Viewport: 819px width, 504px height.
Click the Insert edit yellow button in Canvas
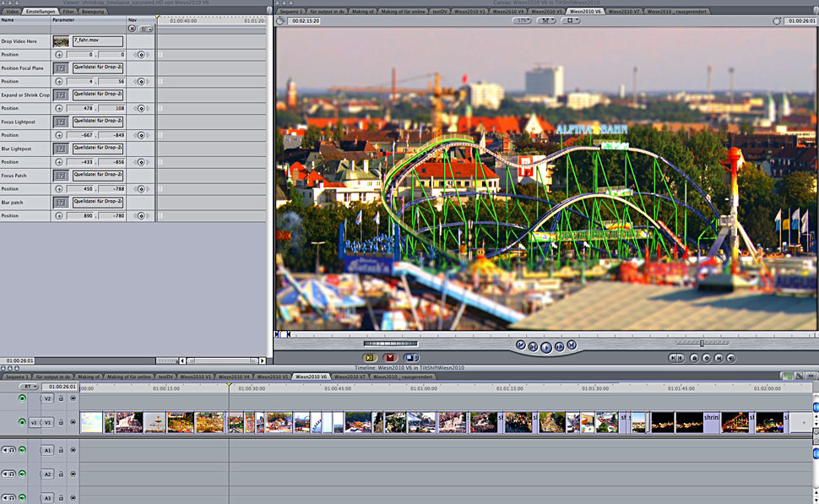(370, 358)
